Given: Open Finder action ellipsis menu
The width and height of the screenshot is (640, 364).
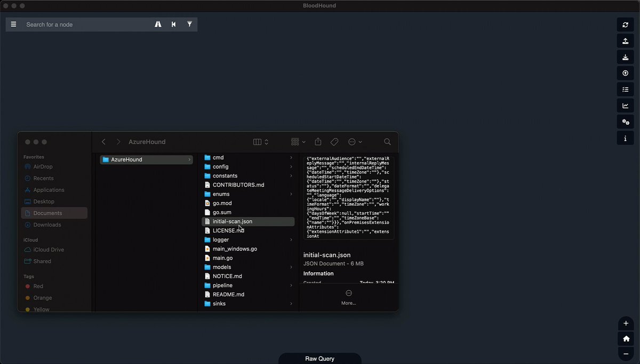Looking at the screenshot, I should point(355,142).
